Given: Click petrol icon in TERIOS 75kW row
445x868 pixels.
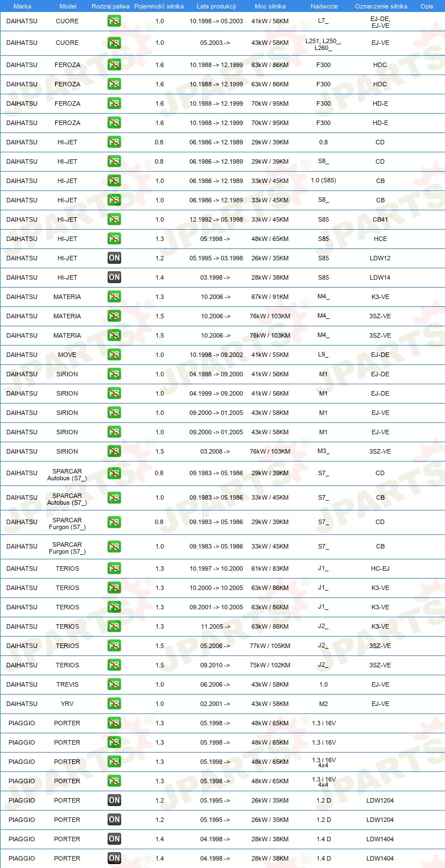Looking at the screenshot, I should click(x=114, y=665).
